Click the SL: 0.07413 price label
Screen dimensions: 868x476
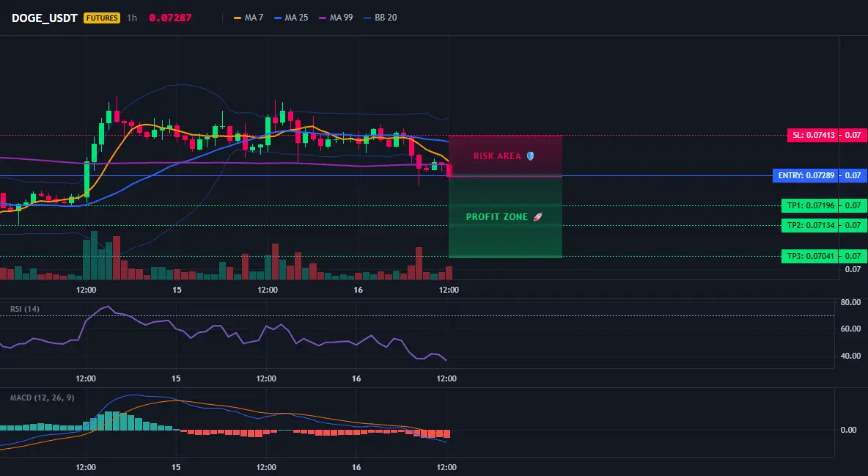pyautogui.click(x=812, y=135)
